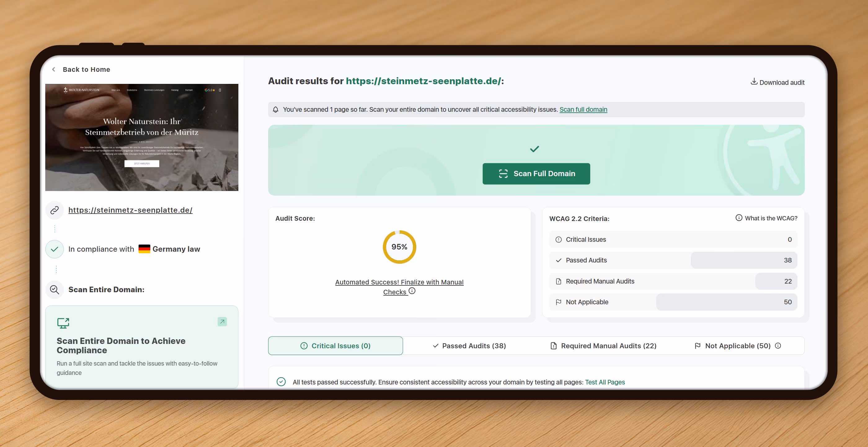868x447 pixels.
Task: Click the Wolter Naturstein website preview thumbnail
Action: click(x=142, y=137)
